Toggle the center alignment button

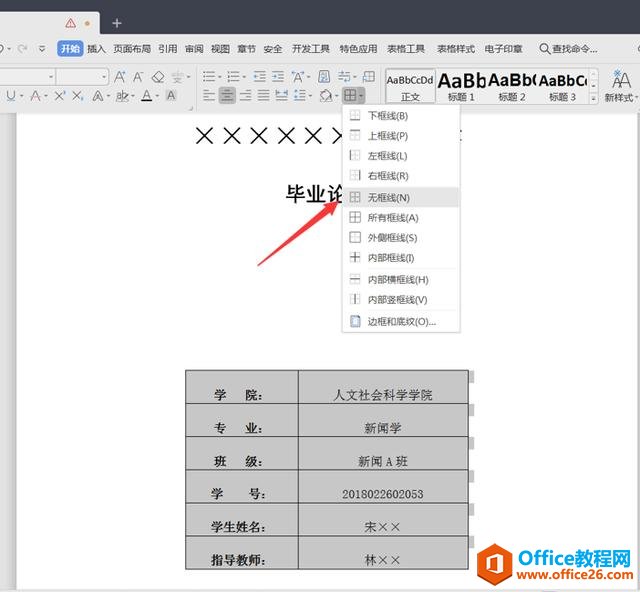click(227, 96)
